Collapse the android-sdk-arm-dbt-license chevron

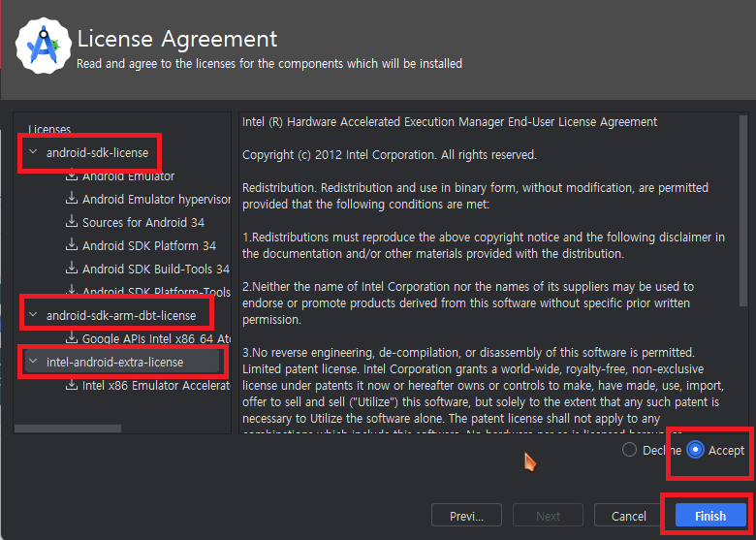[x=33, y=315]
